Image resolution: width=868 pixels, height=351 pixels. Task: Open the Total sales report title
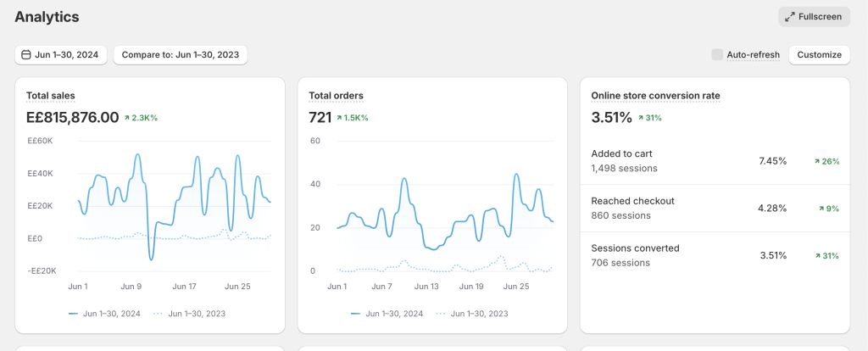coord(50,96)
